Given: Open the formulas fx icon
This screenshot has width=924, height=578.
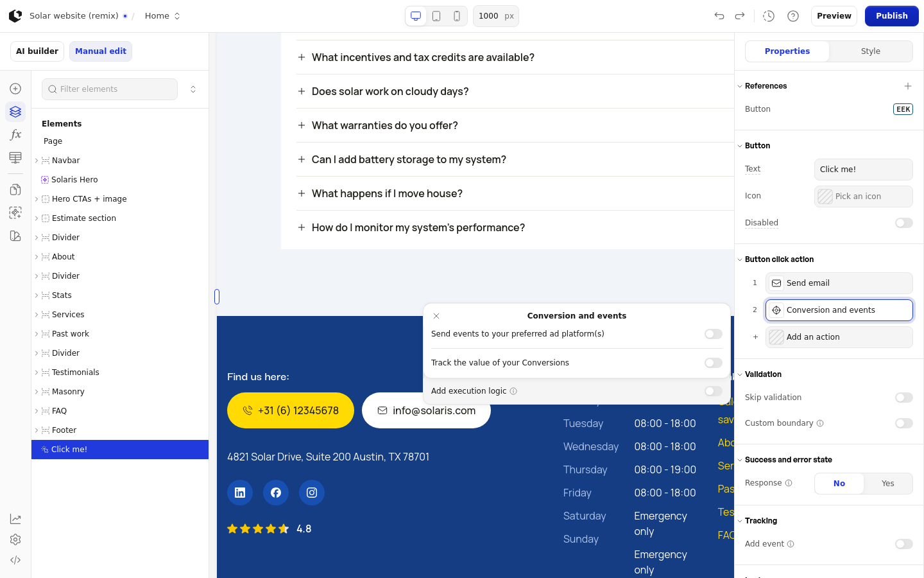Looking at the screenshot, I should 15,135.
